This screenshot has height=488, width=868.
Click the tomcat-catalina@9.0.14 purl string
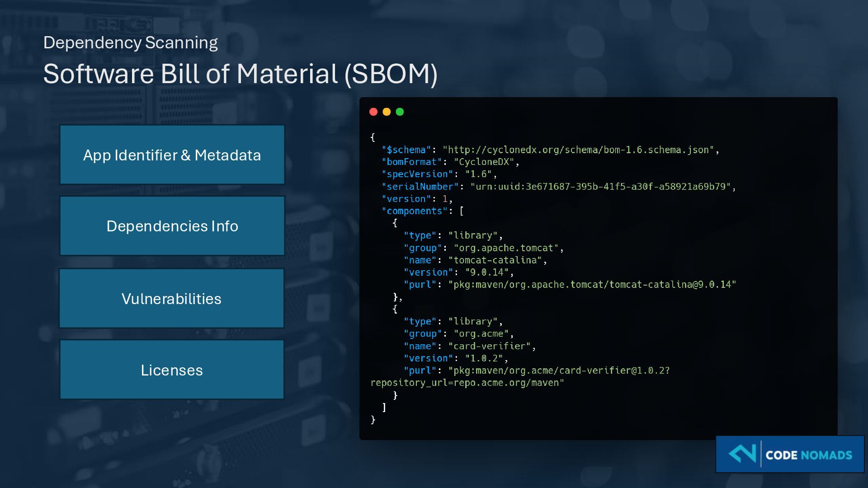pyautogui.click(x=592, y=285)
